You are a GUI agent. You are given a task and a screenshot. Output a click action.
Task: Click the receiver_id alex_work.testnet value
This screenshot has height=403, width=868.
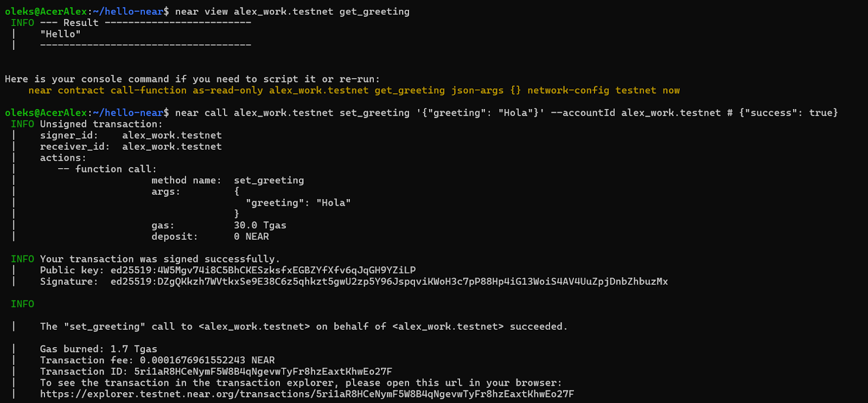tap(172, 146)
